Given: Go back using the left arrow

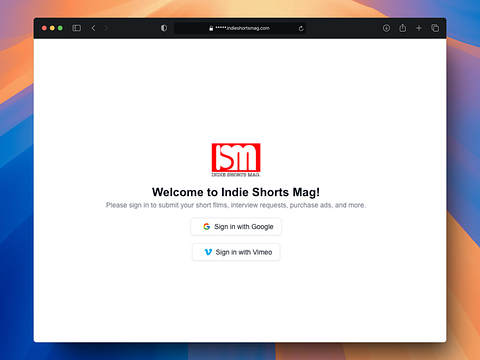Looking at the screenshot, I should [x=94, y=28].
